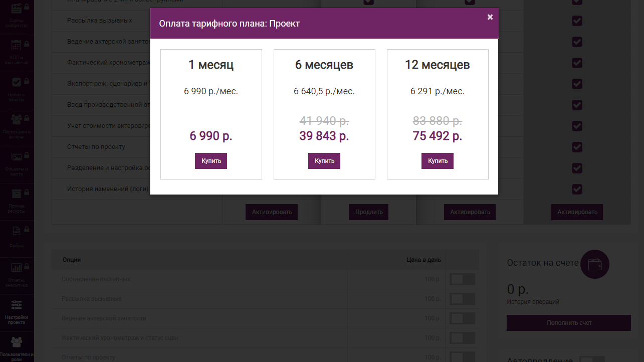
Task: Buy the 1 месяц plan
Action: coord(211,161)
